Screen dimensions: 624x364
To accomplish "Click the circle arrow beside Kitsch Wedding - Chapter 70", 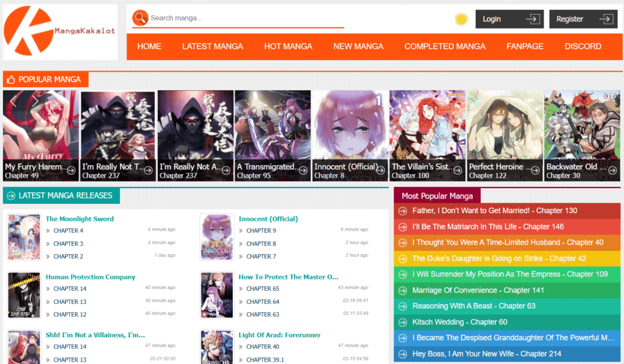I will coord(403,322).
